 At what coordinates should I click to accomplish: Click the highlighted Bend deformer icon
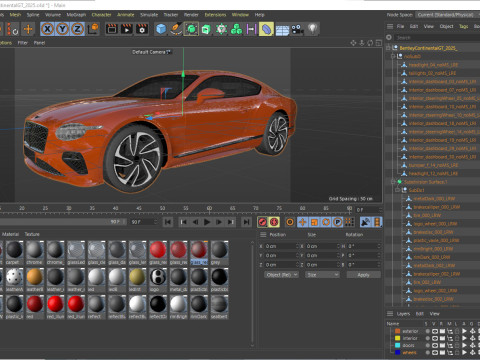(266, 29)
